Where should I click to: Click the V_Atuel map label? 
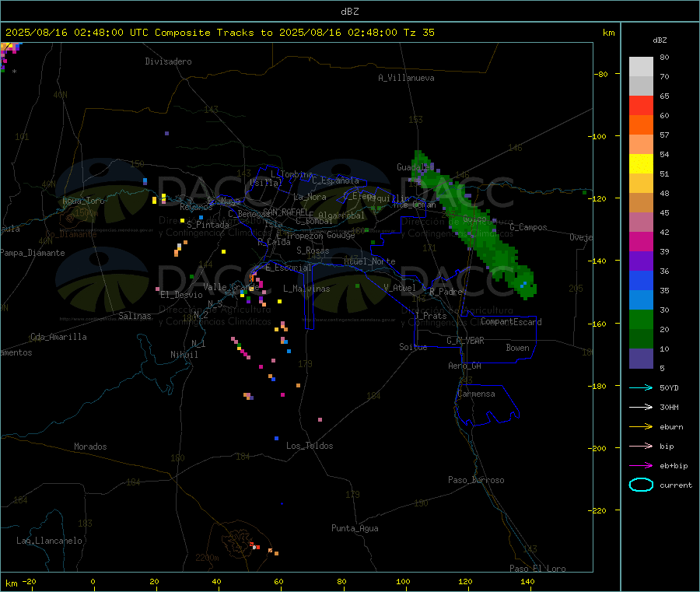[x=400, y=288]
